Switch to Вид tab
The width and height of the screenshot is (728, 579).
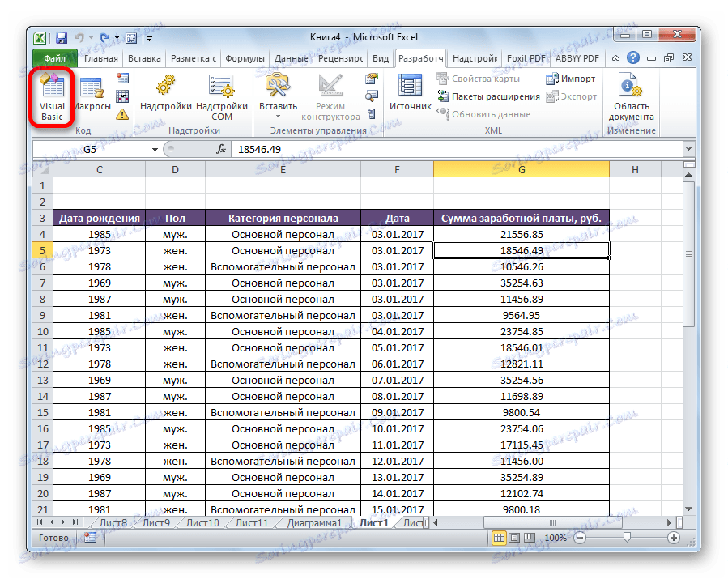(x=381, y=58)
